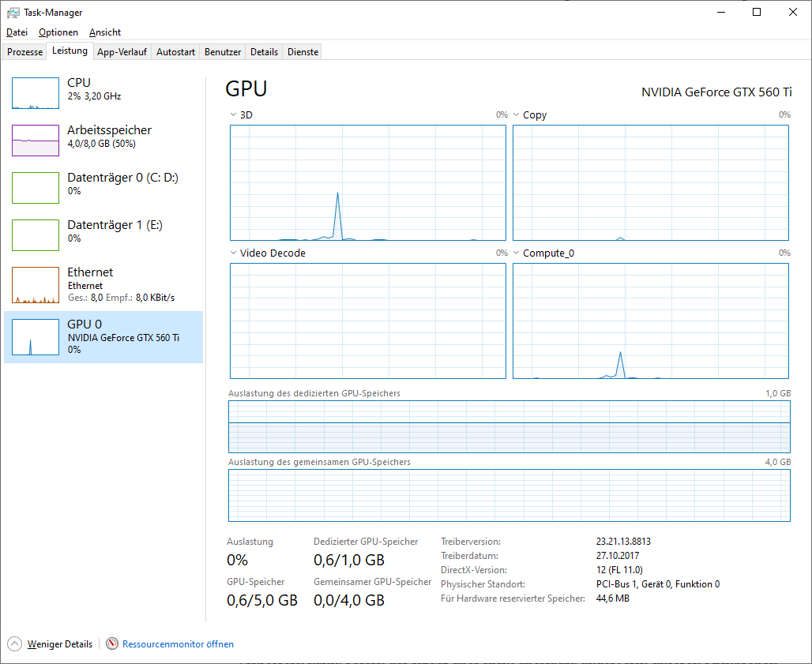Click the Task-Manager title bar icon
This screenshot has width=812, height=664.
point(13,13)
